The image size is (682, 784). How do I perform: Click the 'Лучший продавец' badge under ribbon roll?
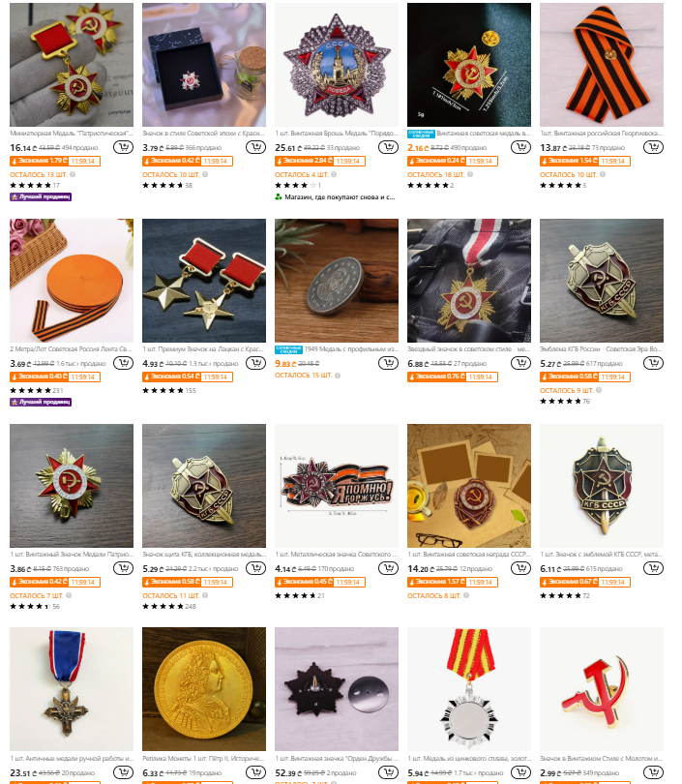pos(41,402)
